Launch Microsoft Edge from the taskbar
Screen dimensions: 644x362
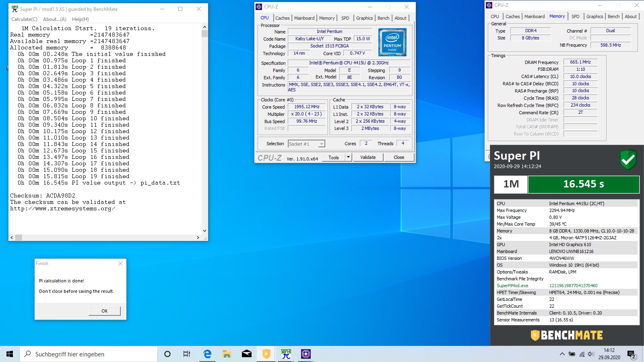coord(207,354)
